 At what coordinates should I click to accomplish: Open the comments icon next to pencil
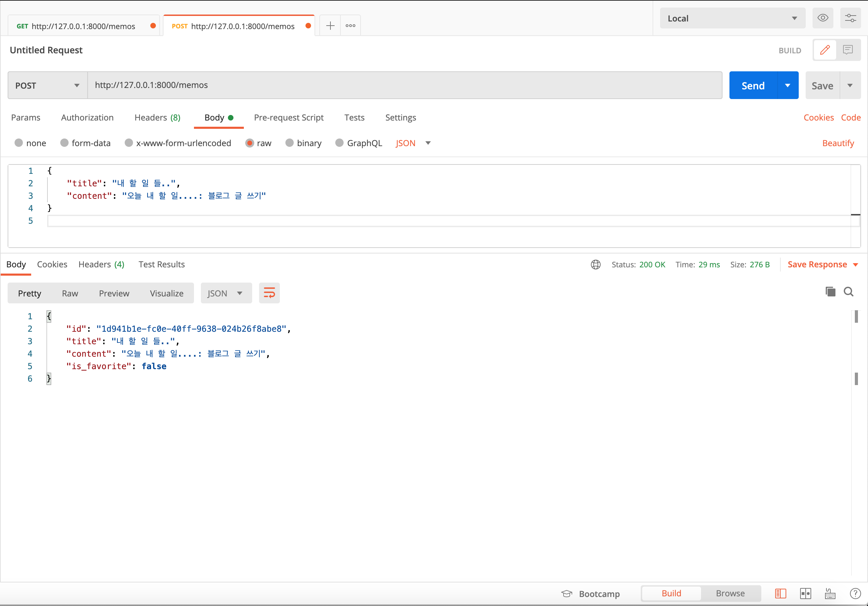(848, 50)
